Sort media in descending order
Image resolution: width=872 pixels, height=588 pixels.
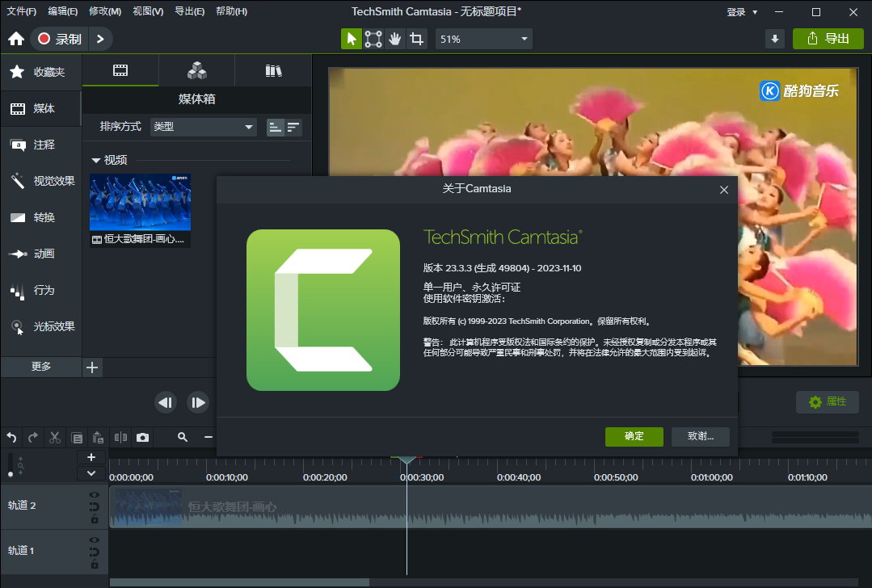(293, 128)
